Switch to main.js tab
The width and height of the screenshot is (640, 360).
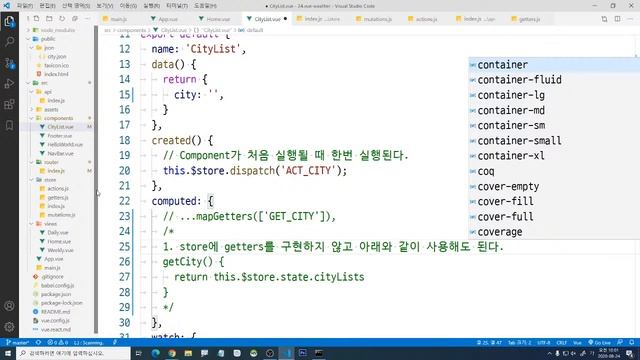point(119,19)
